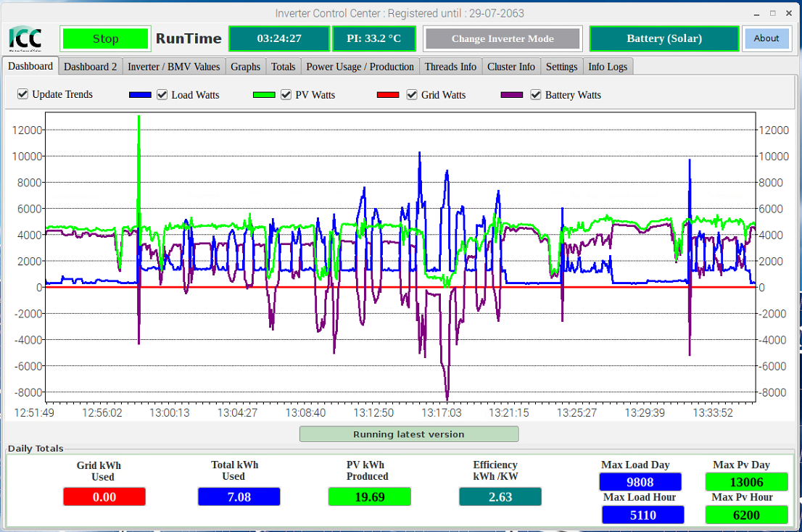The width and height of the screenshot is (802, 532).
Task: Toggle the Update Trends checkbox
Action: [x=23, y=94]
